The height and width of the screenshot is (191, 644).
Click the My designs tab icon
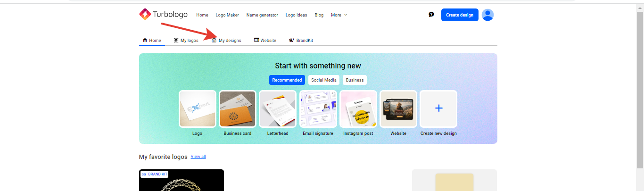click(214, 41)
